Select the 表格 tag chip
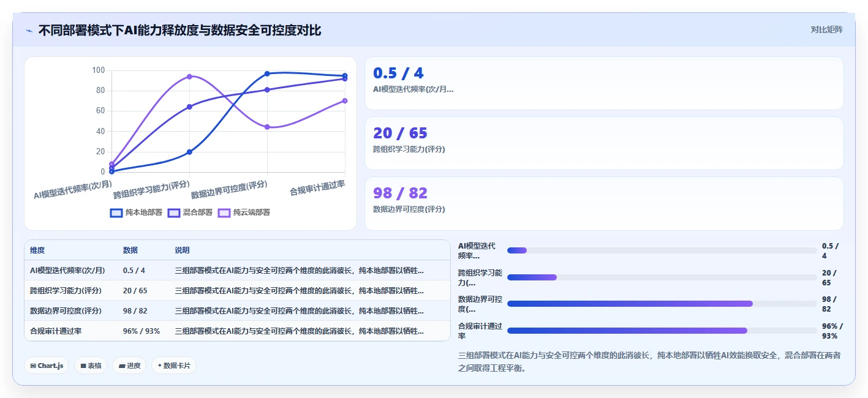 point(91,366)
